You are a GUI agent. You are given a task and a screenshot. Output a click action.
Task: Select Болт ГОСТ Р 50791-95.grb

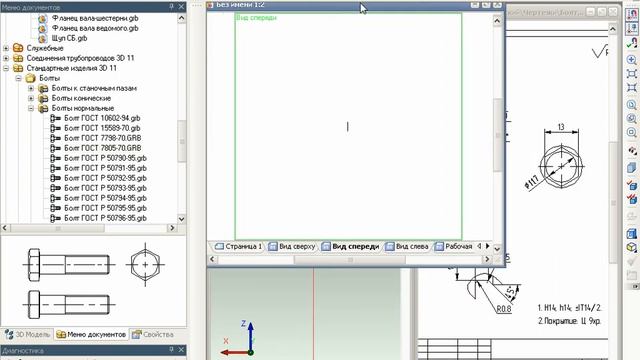coord(105,168)
